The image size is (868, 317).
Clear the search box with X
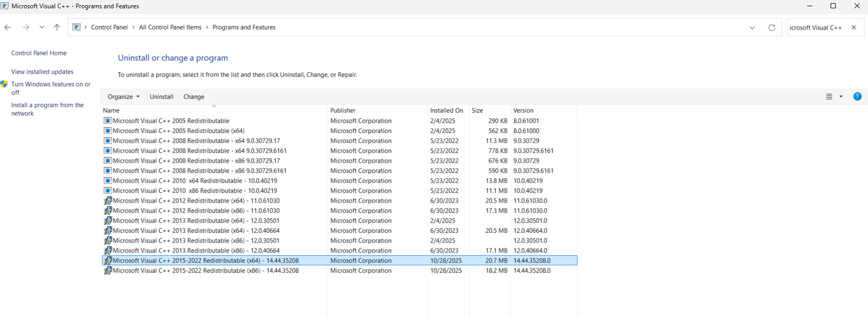(x=853, y=28)
